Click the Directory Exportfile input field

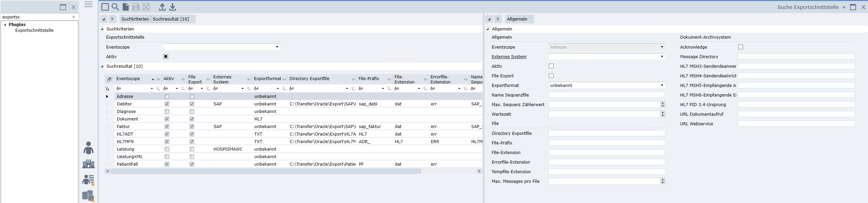click(606, 133)
